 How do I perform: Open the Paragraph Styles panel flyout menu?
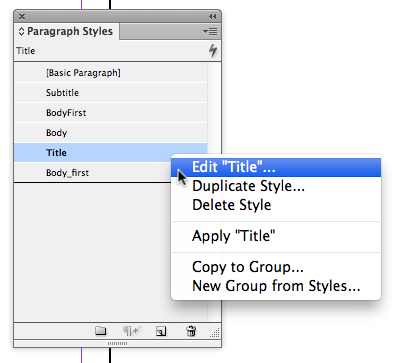tap(210, 32)
